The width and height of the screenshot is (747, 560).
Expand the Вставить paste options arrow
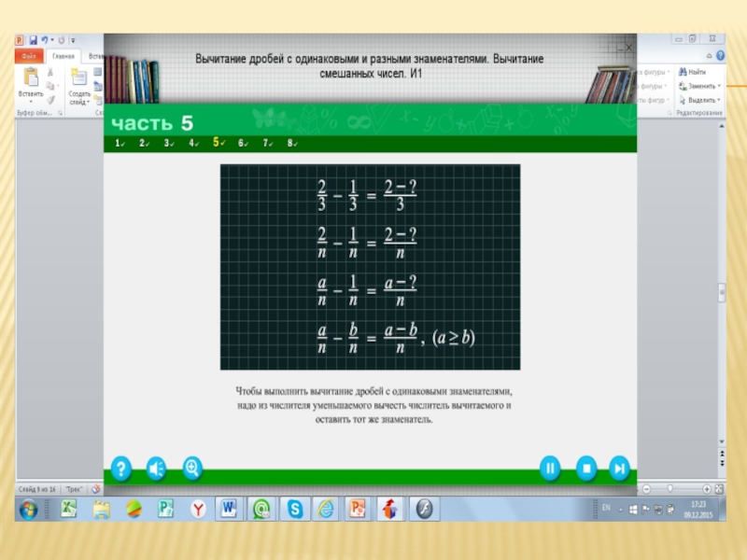(31, 102)
